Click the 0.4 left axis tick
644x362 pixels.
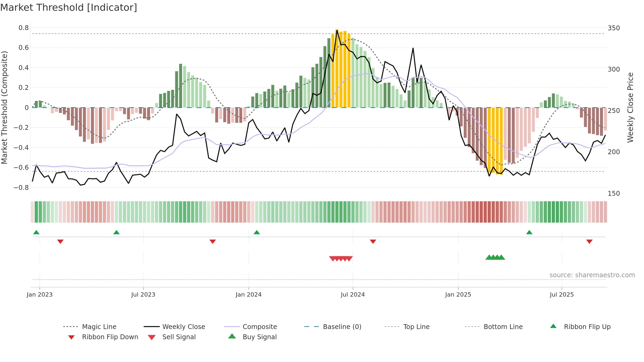coord(24,68)
